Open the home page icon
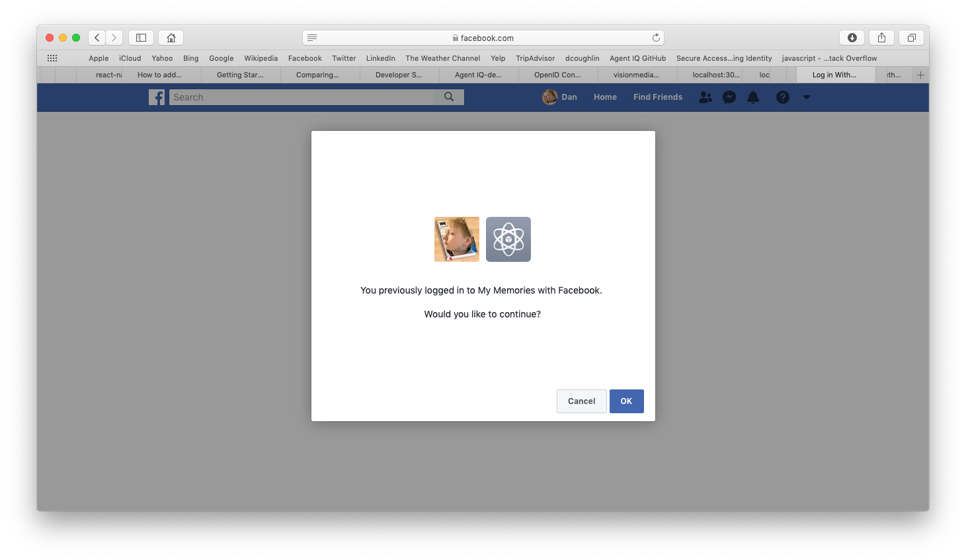 click(x=171, y=38)
